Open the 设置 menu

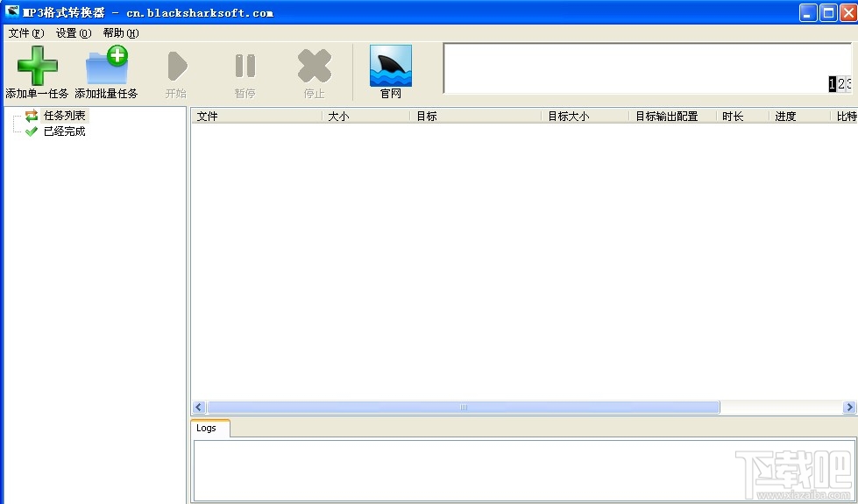click(x=74, y=32)
